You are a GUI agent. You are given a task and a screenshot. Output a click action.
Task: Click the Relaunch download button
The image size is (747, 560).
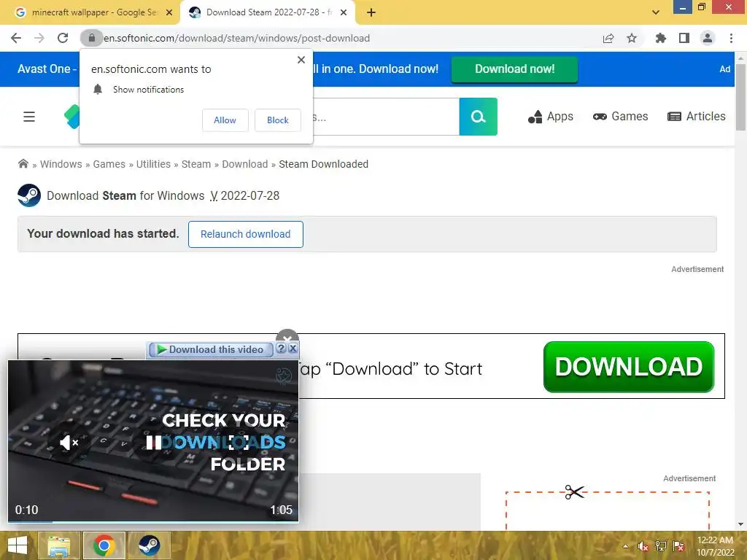[245, 234]
